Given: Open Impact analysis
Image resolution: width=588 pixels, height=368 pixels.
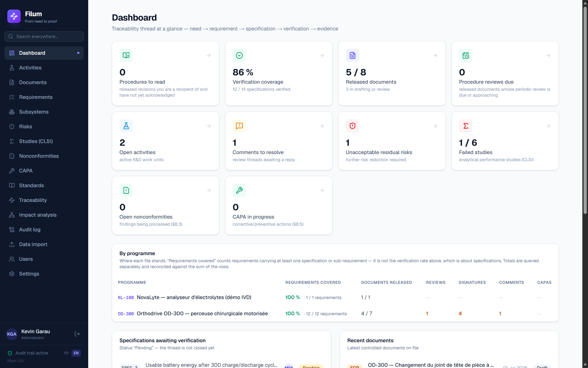Looking at the screenshot, I should pos(44,215).
